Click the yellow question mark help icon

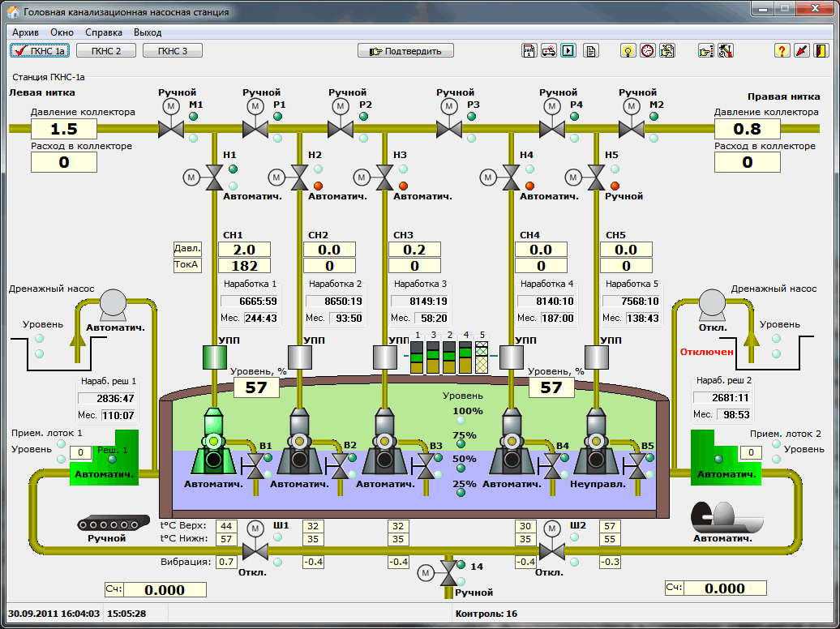tap(782, 51)
